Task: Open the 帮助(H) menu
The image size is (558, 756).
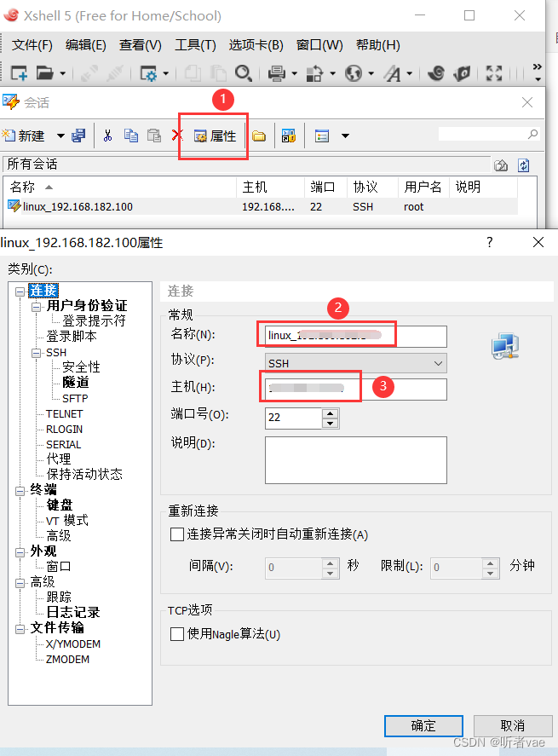Action: click(x=377, y=45)
